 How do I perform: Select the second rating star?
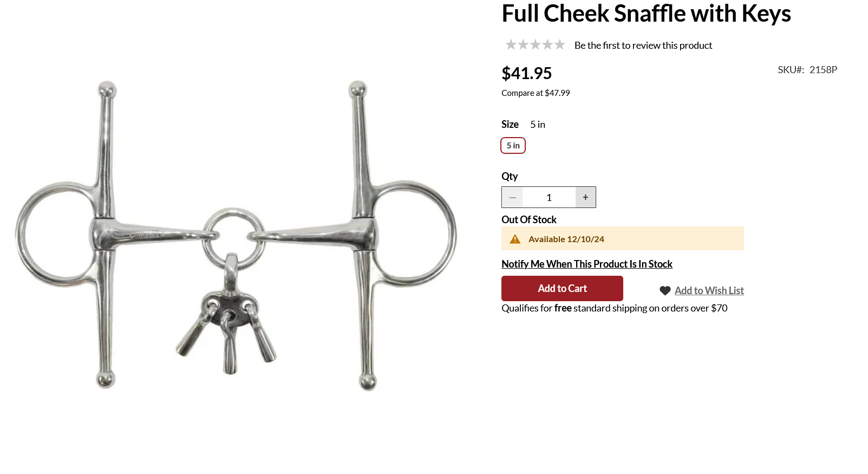(523, 45)
